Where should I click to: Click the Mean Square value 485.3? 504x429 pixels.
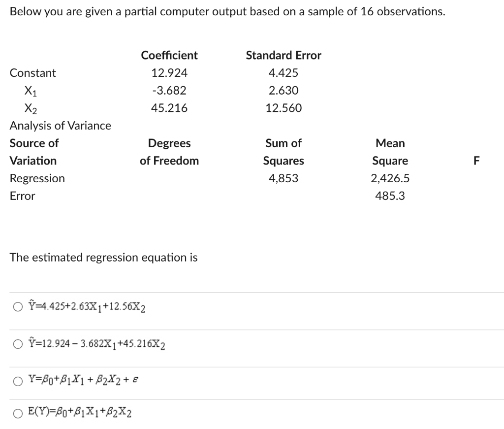pos(390,196)
